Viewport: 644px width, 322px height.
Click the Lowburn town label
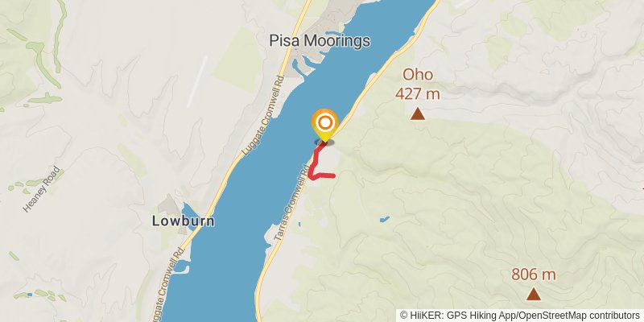[x=184, y=221]
